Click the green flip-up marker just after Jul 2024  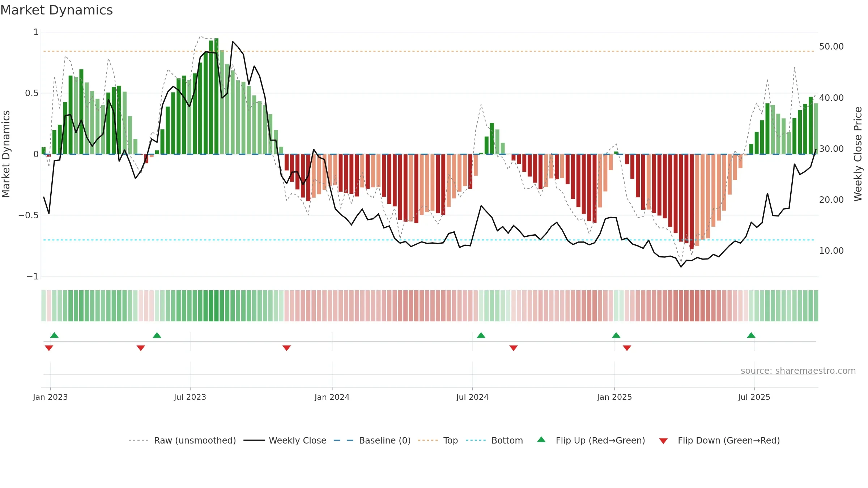[x=481, y=335]
